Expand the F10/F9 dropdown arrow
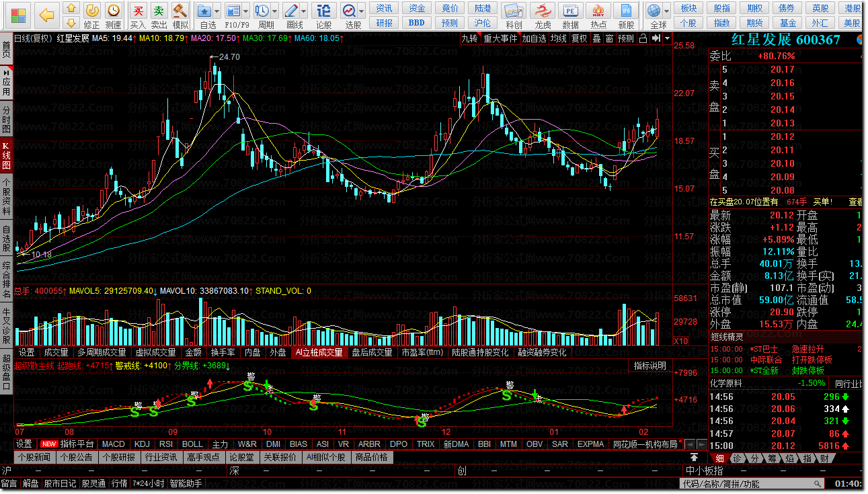 pyautogui.click(x=245, y=11)
